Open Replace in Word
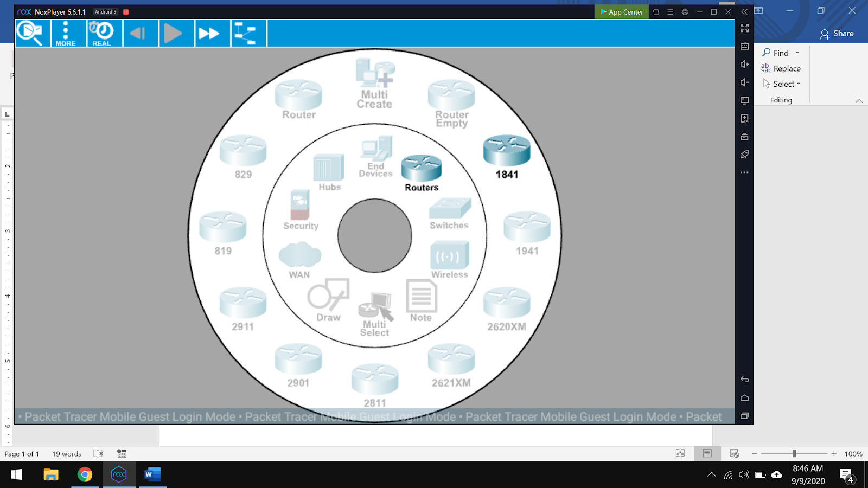Image resolution: width=868 pixels, height=488 pixels. pos(781,68)
